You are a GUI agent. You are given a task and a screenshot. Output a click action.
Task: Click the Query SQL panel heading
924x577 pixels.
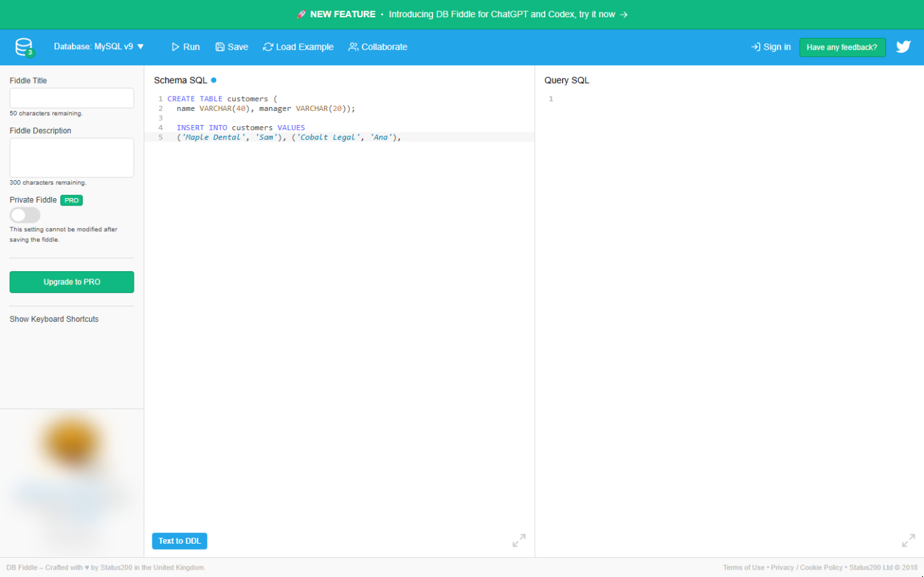[x=567, y=80]
